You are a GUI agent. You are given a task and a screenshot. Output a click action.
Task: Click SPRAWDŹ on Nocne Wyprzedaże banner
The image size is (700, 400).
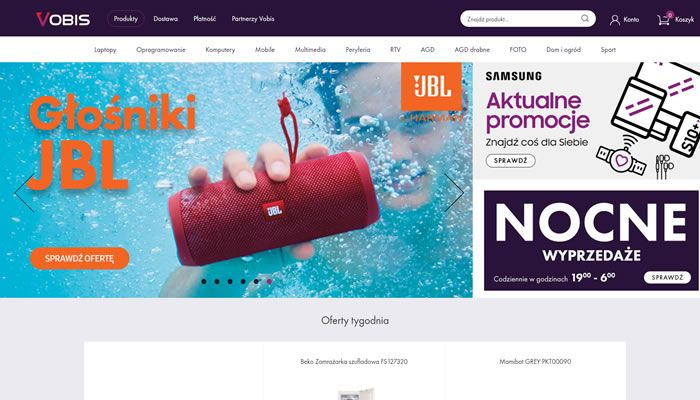coord(667,277)
